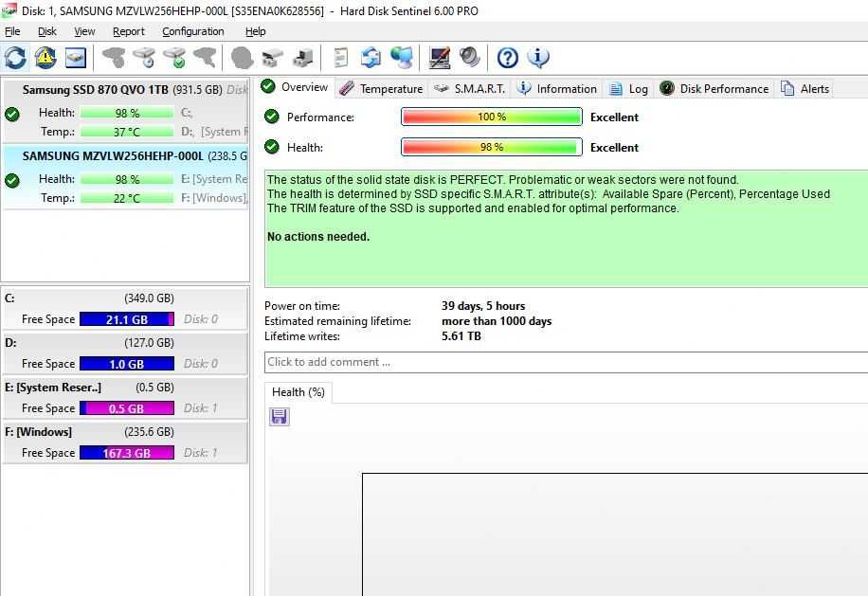Image resolution: width=868 pixels, height=596 pixels.
Task: Click the disk with clock toolbar icon
Action: (144, 58)
